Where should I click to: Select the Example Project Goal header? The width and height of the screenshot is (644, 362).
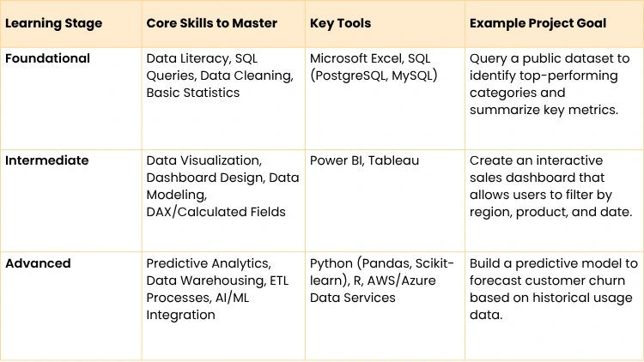(x=538, y=23)
